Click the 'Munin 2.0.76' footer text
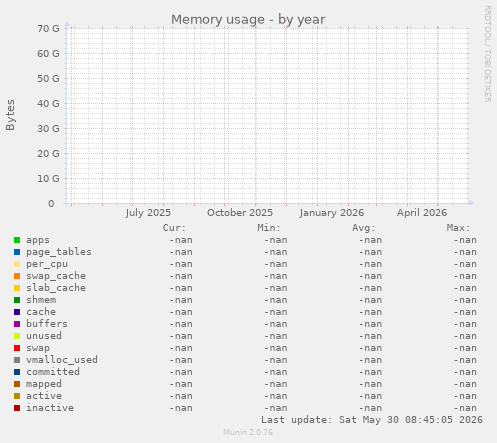497x443 pixels. [248, 432]
